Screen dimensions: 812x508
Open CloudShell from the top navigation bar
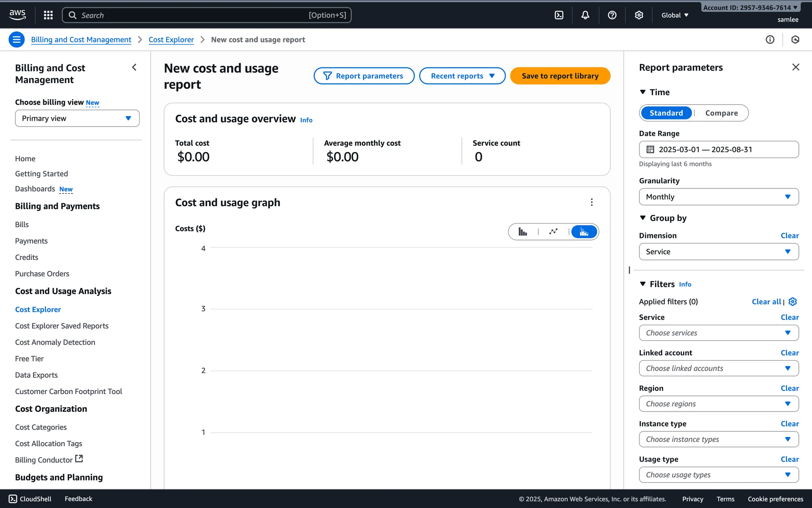(x=559, y=15)
